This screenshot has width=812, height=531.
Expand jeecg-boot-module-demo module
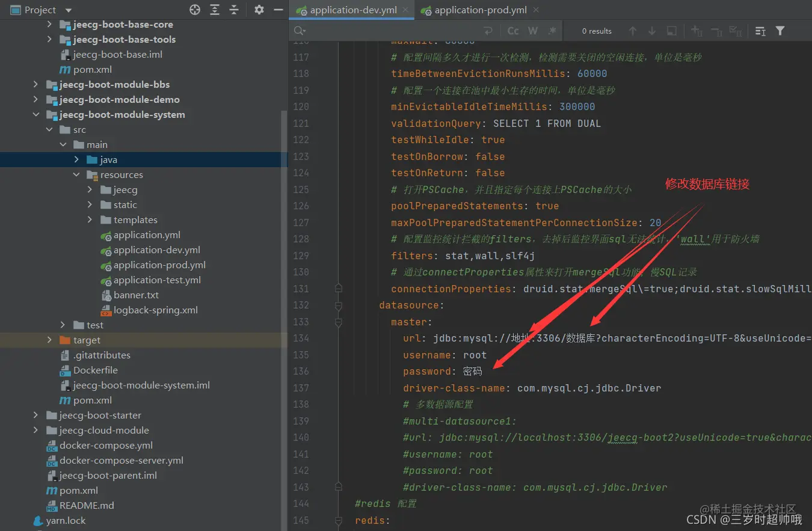click(x=36, y=100)
